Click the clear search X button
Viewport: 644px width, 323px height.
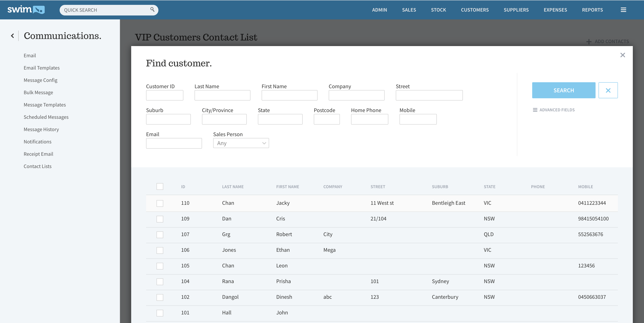pyautogui.click(x=608, y=90)
